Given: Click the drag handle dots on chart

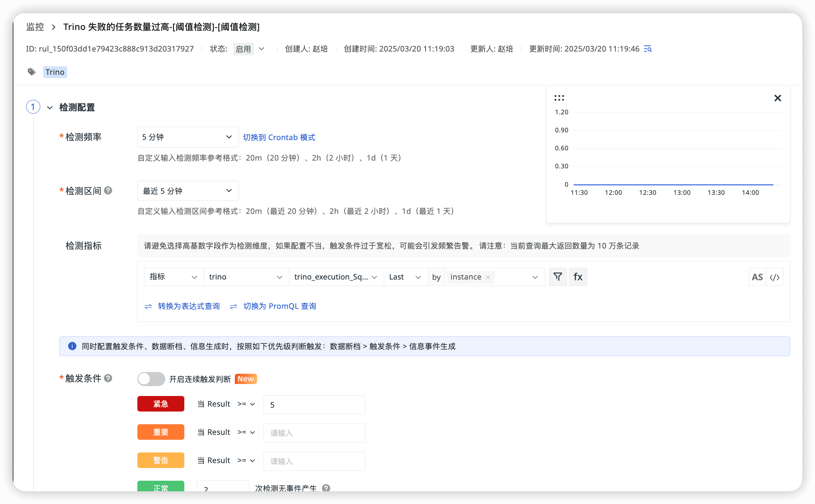Looking at the screenshot, I should tap(559, 98).
